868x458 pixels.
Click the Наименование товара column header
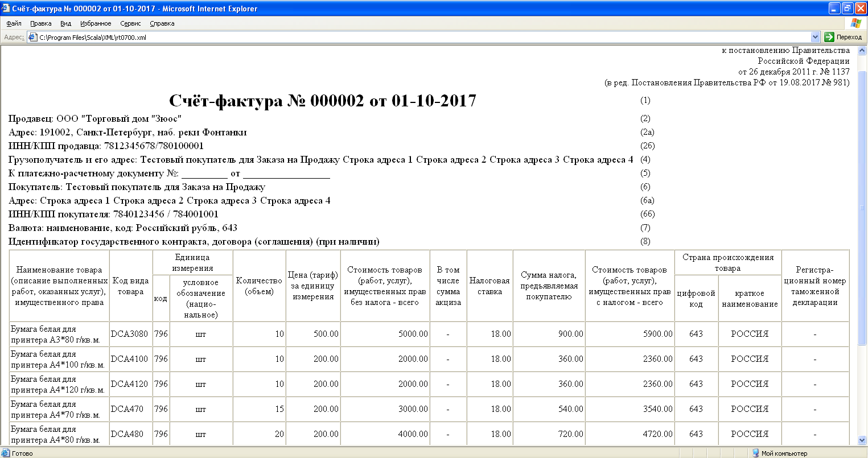coord(59,286)
